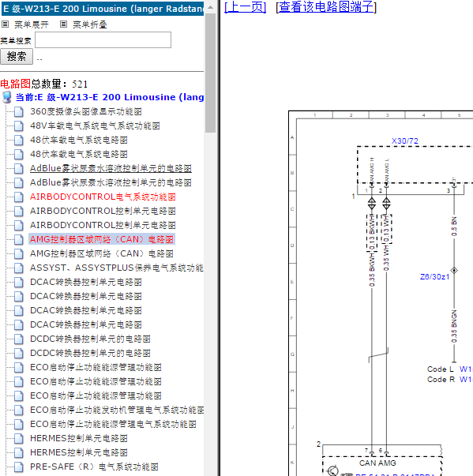
Task: Click the 菜单展开 expand-menu icon
Action: tap(6, 24)
